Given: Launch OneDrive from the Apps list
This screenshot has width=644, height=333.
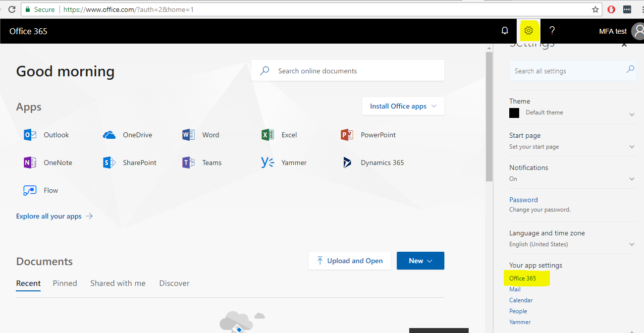Looking at the screenshot, I should [127, 135].
